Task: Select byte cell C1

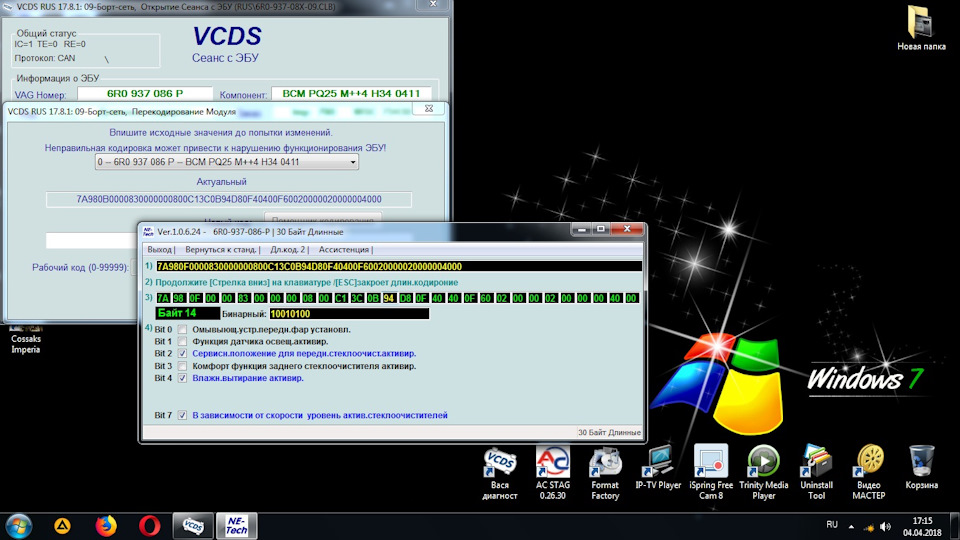Action: pyautogui.click(x=340, y=298)
